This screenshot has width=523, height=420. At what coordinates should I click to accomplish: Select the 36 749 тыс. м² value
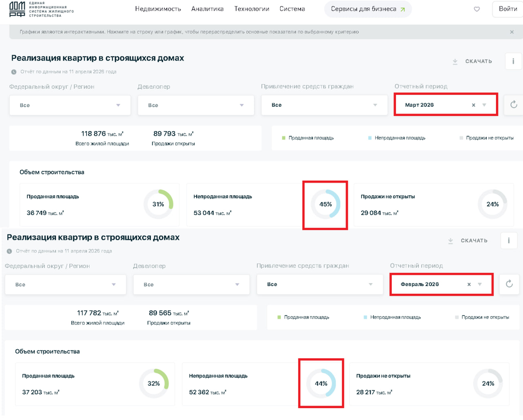[x=45, y=213]
